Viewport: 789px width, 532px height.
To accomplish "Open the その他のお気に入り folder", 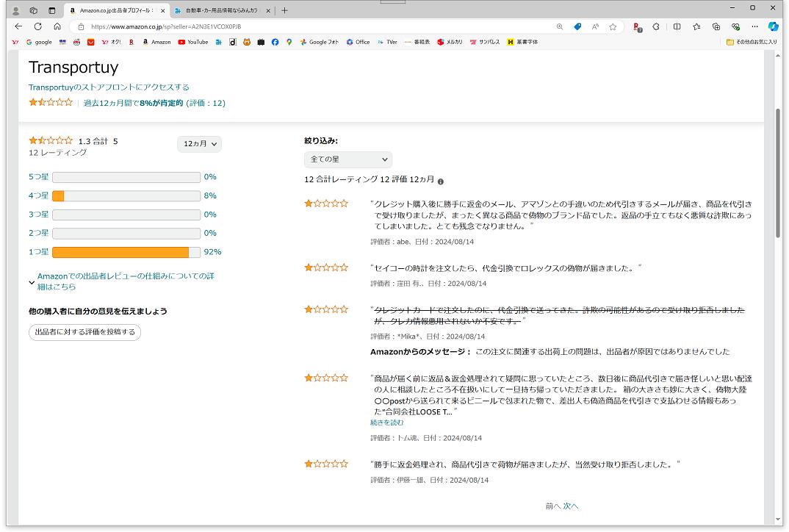I will pos(752,43).
